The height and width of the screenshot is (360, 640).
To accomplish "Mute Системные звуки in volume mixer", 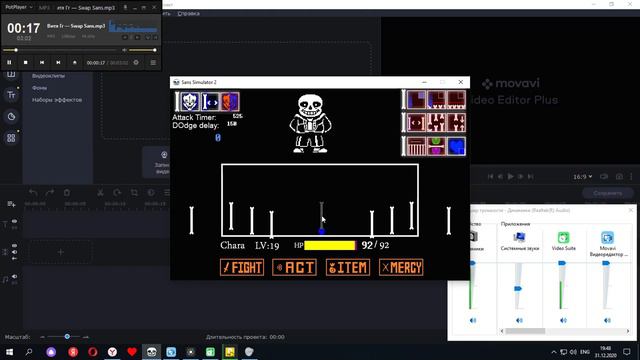I will [519, 320].
